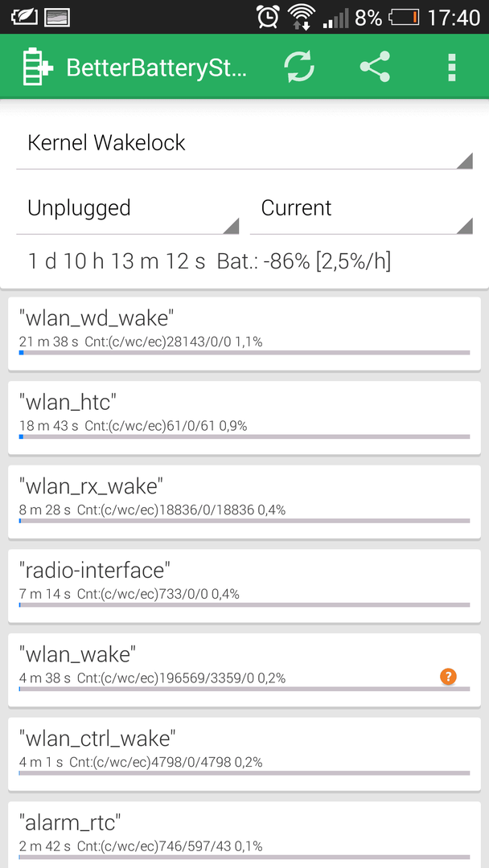Tap the "alarm_rtc" list item

(x=244, y=835)
